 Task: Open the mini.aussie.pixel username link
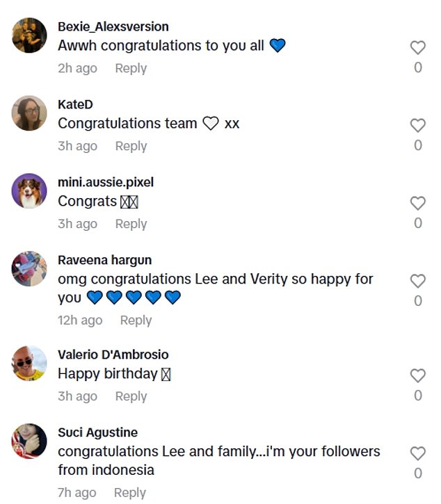(106, 182)
